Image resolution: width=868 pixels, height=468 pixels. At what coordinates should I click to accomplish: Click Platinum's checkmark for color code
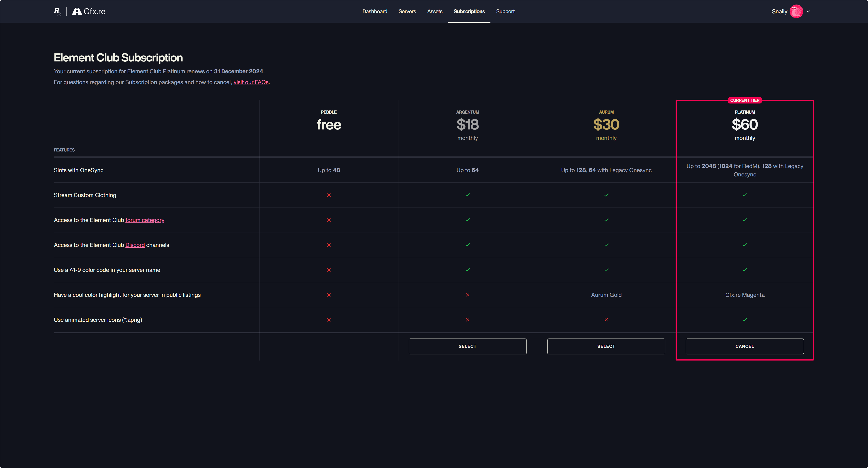(745, 270)
